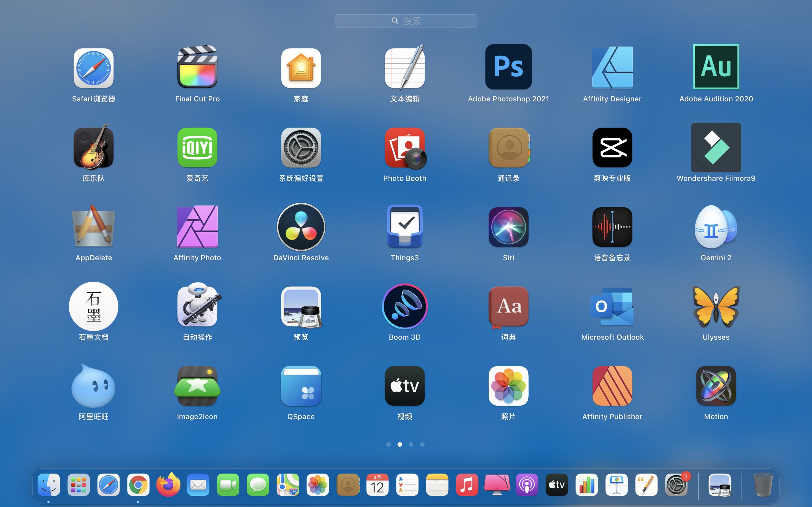Navigate to fourth Launchpad page dot

tap(422, 444)
